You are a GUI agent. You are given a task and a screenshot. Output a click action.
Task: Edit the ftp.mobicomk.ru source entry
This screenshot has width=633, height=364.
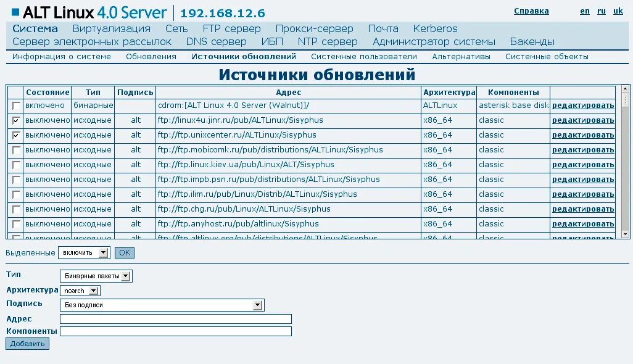point(583,150)
